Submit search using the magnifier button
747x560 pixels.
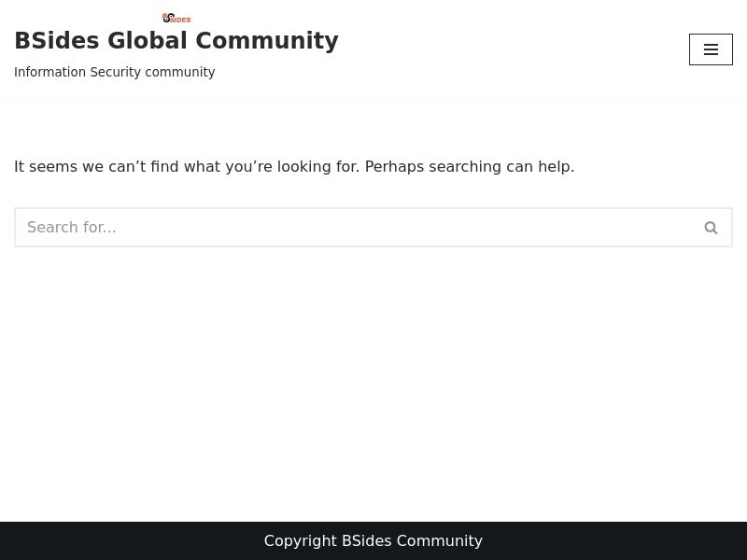coord(711,228)
